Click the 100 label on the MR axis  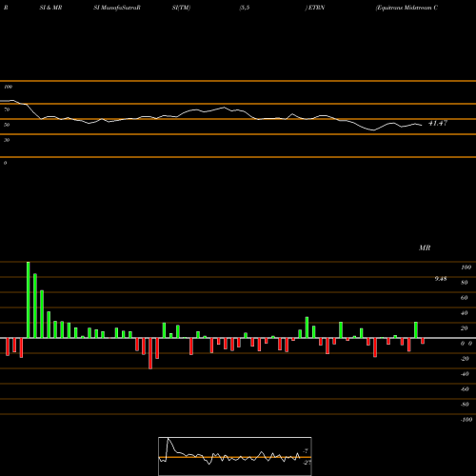coord(466,268)
